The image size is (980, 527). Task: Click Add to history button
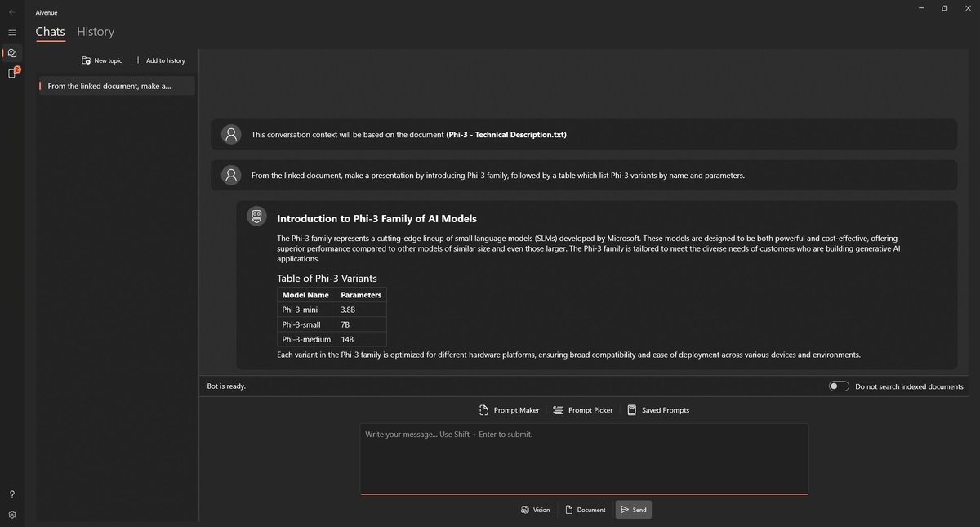point(159,60)
